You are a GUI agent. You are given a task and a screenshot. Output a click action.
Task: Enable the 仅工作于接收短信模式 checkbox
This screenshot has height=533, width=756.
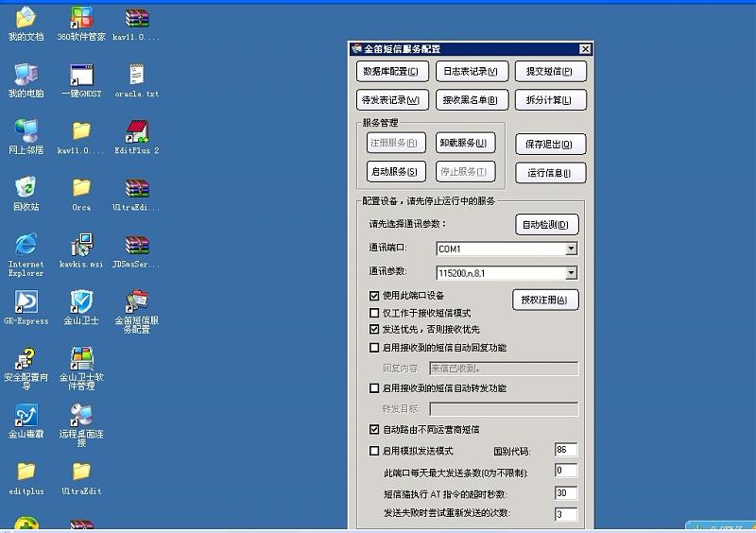[374, 313]
